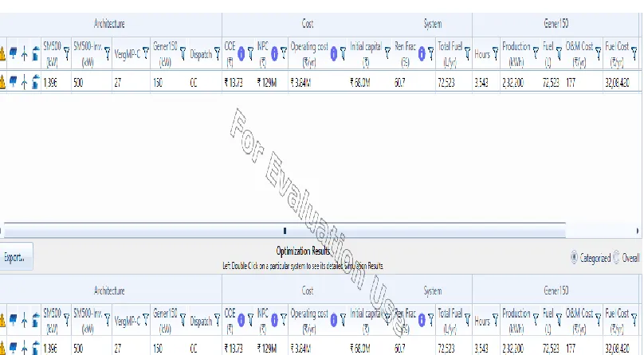
Task: Open Dispatch filter in Optimization Results header
Action: pyautogui.click(x=218, y=321)
